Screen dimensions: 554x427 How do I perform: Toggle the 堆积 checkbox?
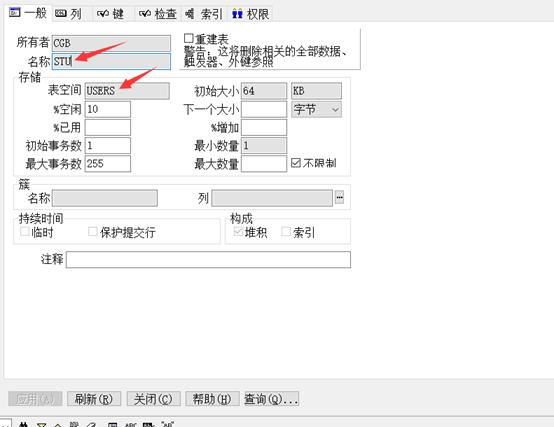(238, 232)
